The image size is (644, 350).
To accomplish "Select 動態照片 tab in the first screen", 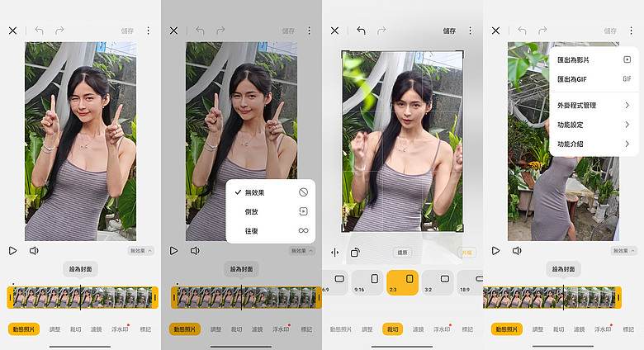I will pos(24,329).
